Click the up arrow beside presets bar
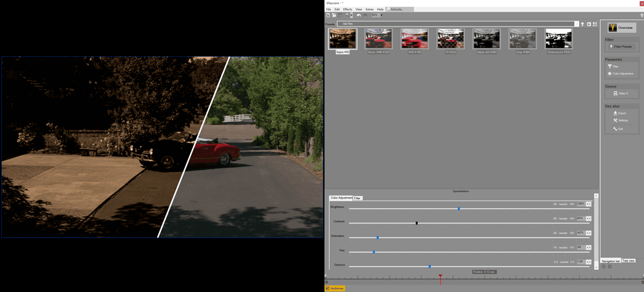This screenshot has width=644, height=292. tap(582, 24)
